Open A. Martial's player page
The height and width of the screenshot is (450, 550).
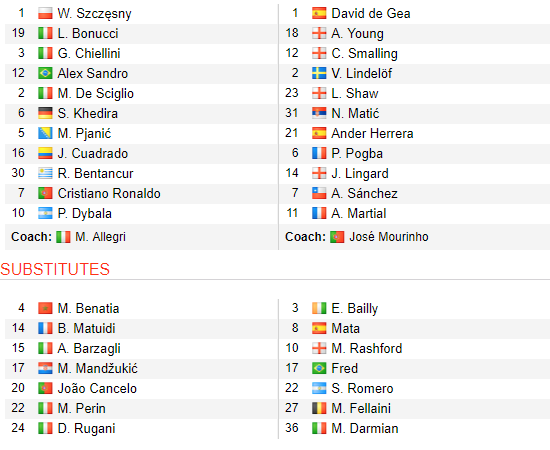pyautogui.click(x=359, y=213)
